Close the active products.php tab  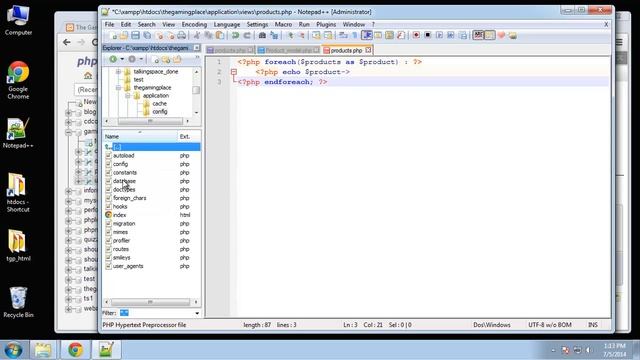pos(368,50)
